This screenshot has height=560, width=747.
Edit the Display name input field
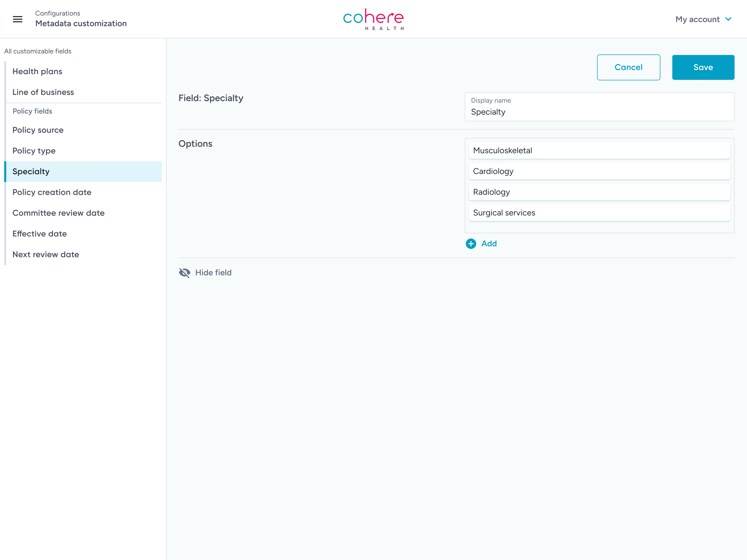coord(599,107)
